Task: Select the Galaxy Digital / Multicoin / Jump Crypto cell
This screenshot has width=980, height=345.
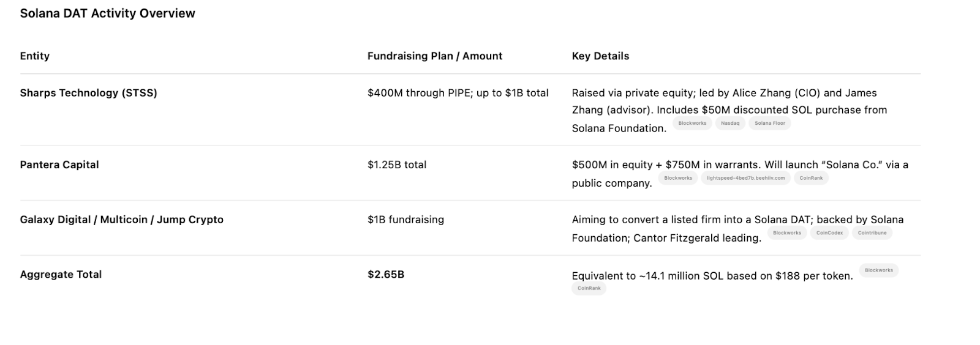Action: pos(122,220)
